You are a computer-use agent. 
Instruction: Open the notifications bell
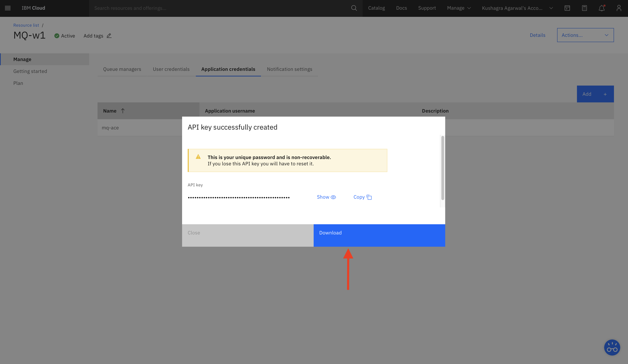[602, 8]
